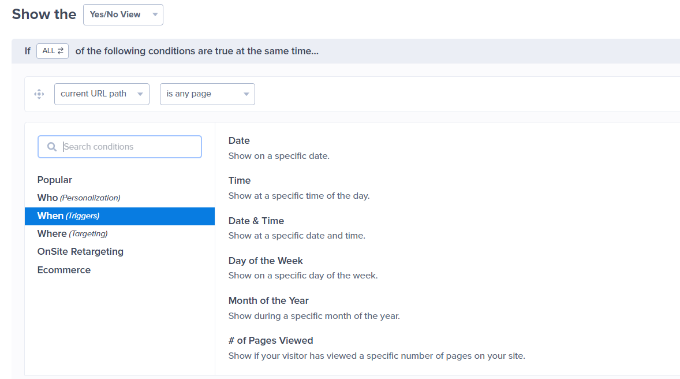Choose the Date condition

[x=239, y=140]
